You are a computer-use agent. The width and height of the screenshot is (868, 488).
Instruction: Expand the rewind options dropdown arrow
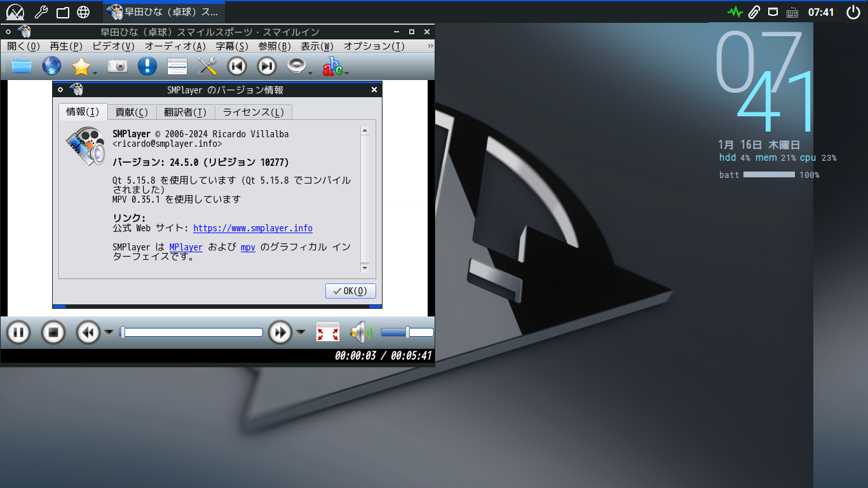click(109, 332)
